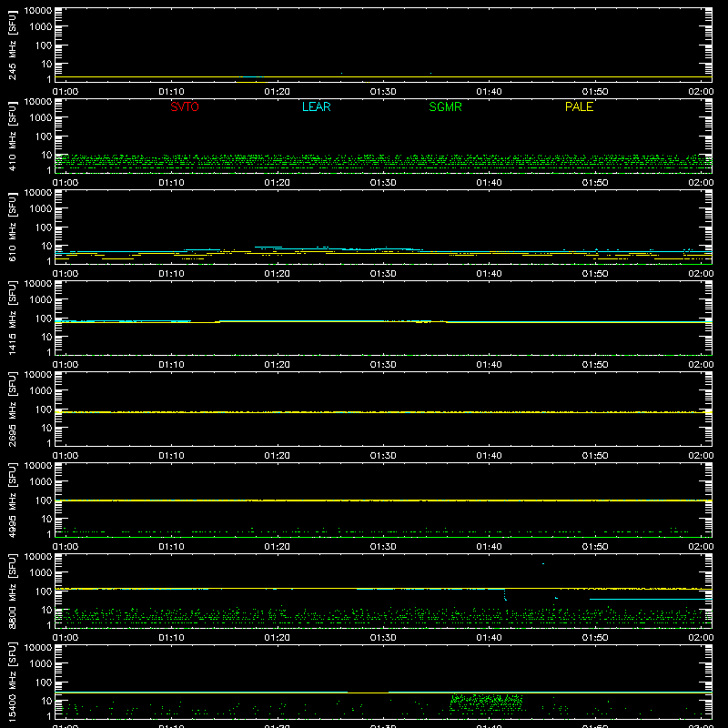Click the 01:30 tick under the 8800 MHz panel

(x=383, y=638)
